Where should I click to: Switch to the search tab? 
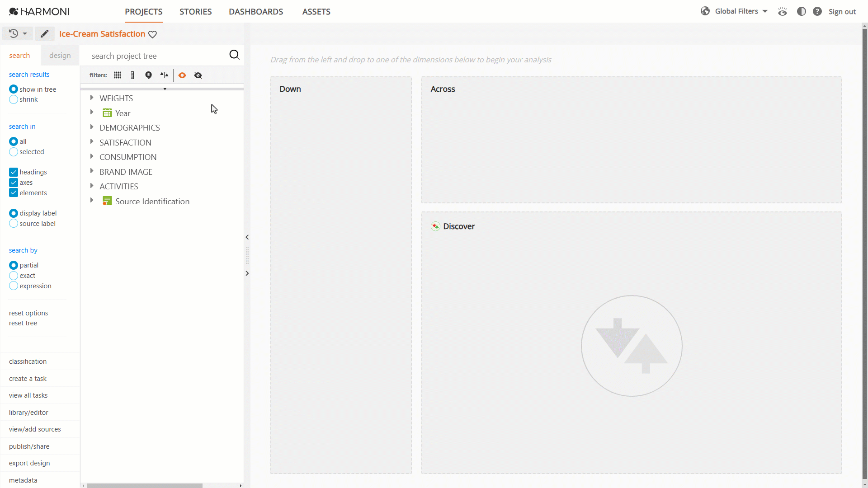click(x=19, y=56)
